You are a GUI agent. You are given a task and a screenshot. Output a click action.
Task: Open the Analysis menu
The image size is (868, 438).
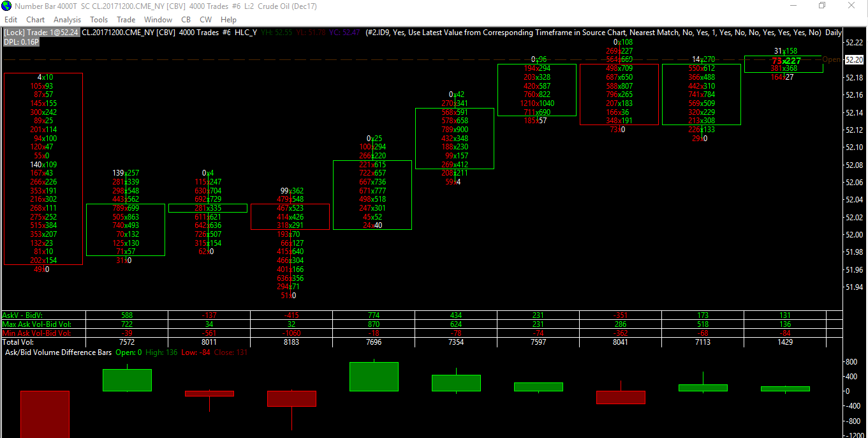68,20
